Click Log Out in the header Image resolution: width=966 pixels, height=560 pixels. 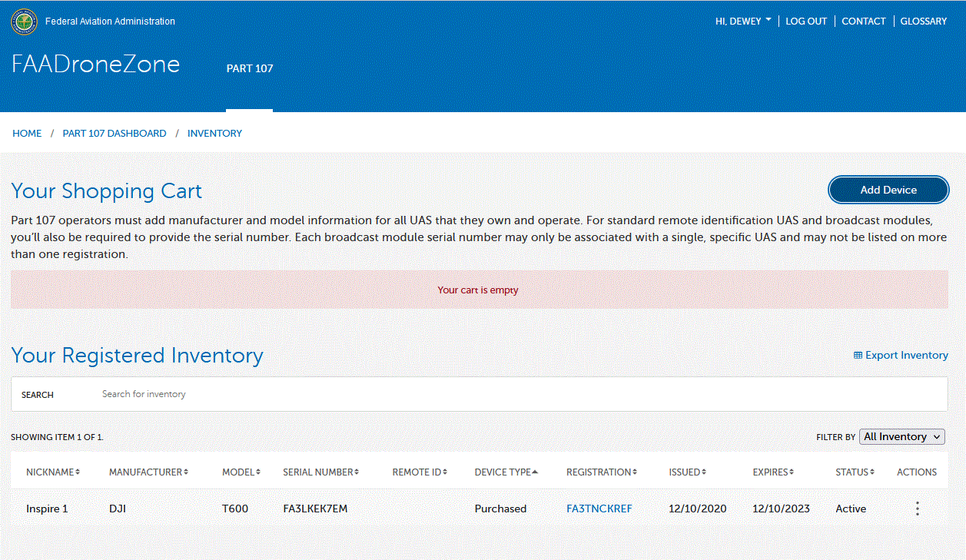806,22
